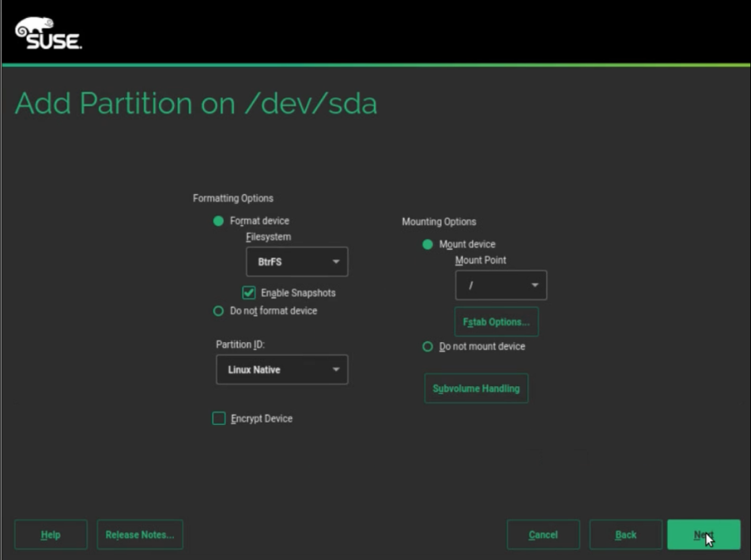Click the Help button
The image size is (751, 560).
point(51,535)
